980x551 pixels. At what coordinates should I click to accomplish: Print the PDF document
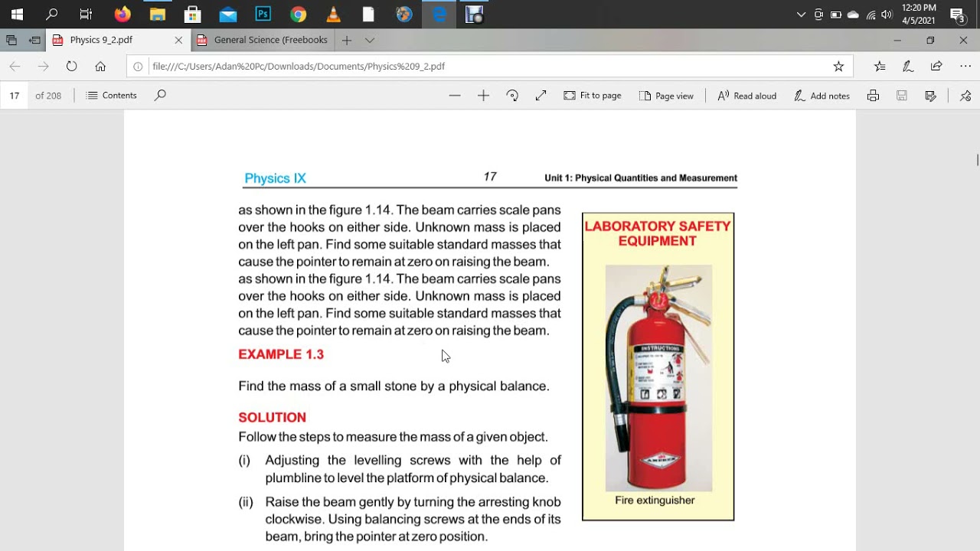pos(873,96)
